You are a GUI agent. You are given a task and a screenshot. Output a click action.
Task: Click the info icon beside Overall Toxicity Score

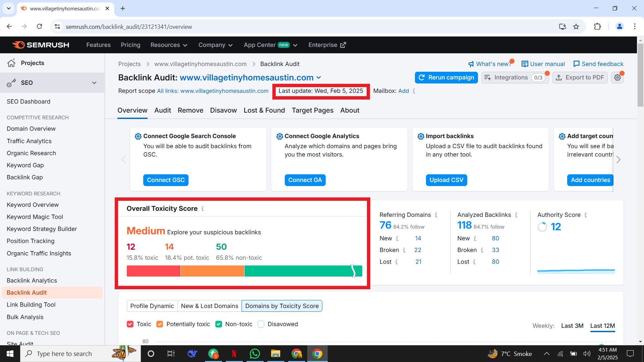[203, 208]
